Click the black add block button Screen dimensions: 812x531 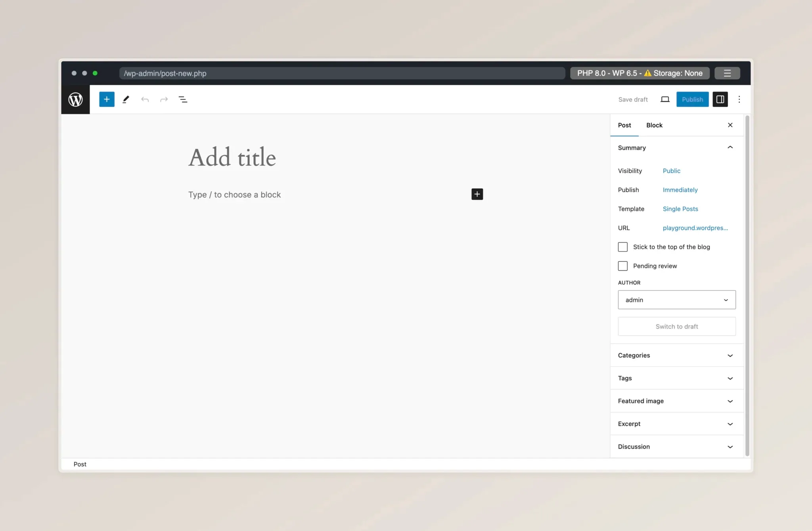[477, 194]
